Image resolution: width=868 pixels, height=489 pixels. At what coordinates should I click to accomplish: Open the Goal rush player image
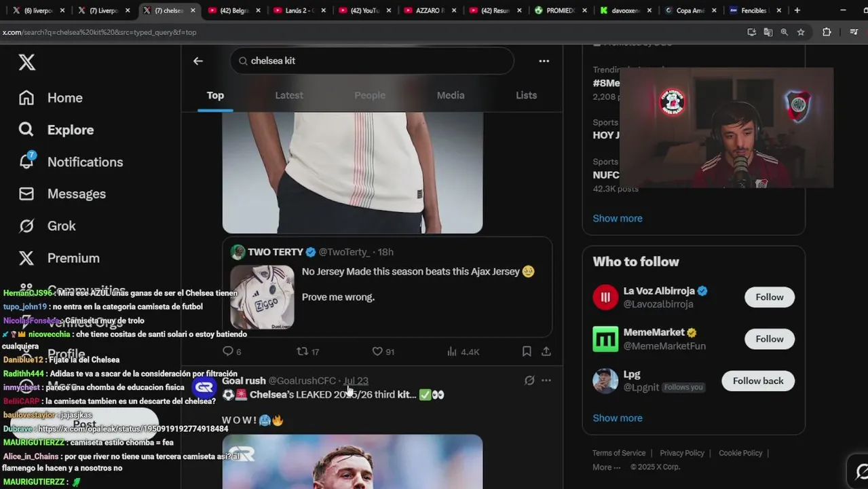tap(352, 462)
